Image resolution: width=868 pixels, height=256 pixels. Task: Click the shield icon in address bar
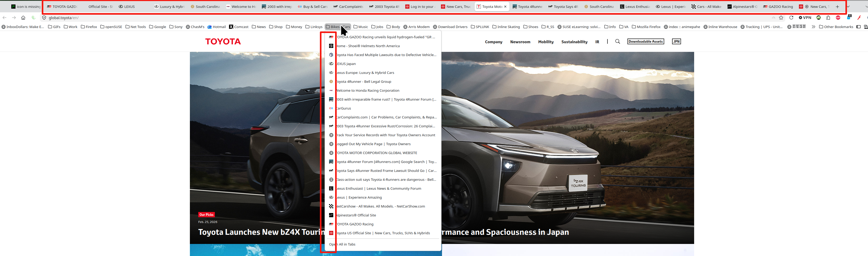(44, 18)
